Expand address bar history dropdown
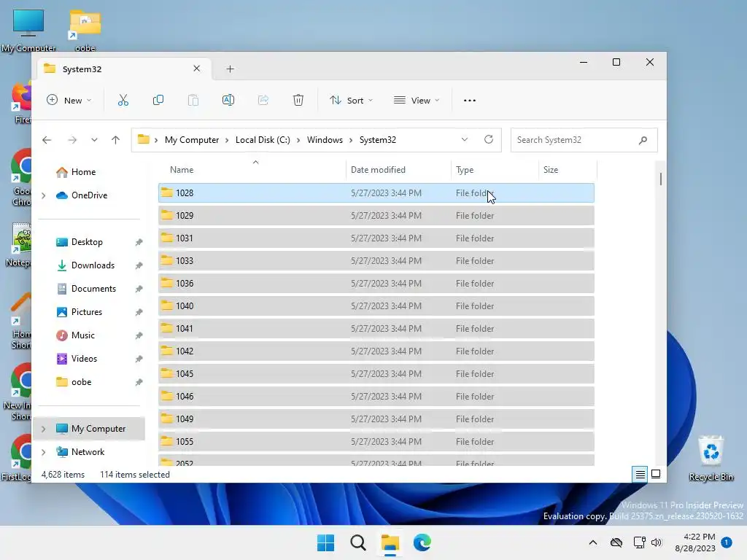 click(x=465, y=139)
